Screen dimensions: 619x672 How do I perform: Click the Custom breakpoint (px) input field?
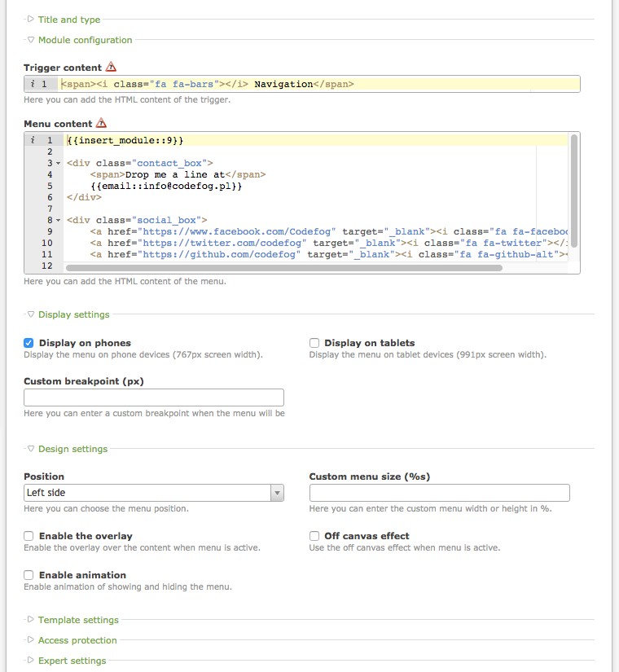pos(154,397)
